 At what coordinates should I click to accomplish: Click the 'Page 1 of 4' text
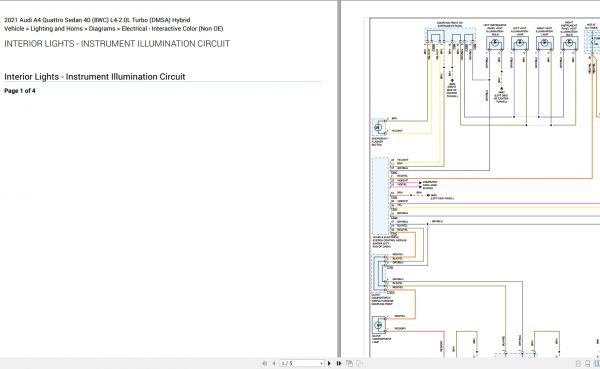(x=20, y=91)
